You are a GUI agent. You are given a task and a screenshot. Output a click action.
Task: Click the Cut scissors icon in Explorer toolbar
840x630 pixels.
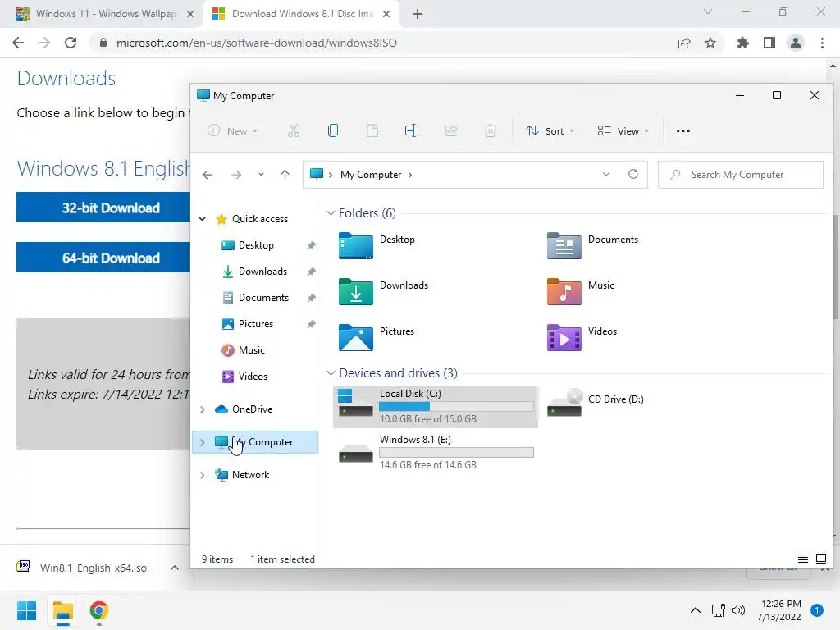point(293,130)
